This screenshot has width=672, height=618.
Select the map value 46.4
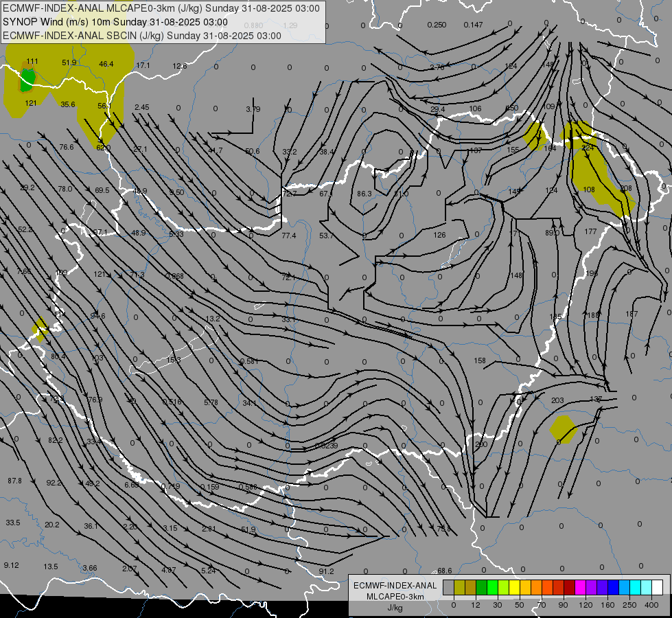pyautogui.click(x=106, y=64)
